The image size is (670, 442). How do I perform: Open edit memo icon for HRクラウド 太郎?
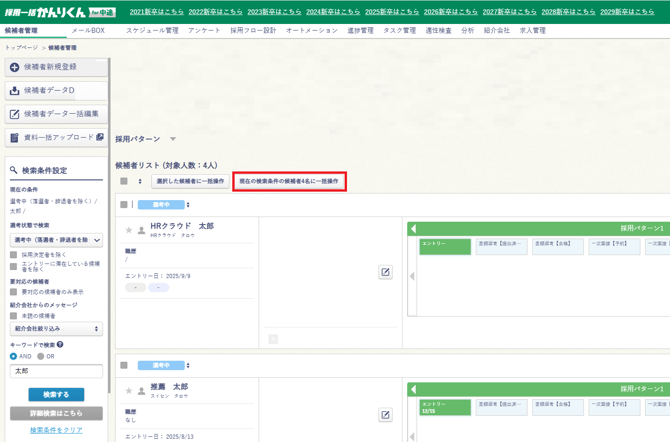pos(385,272)
